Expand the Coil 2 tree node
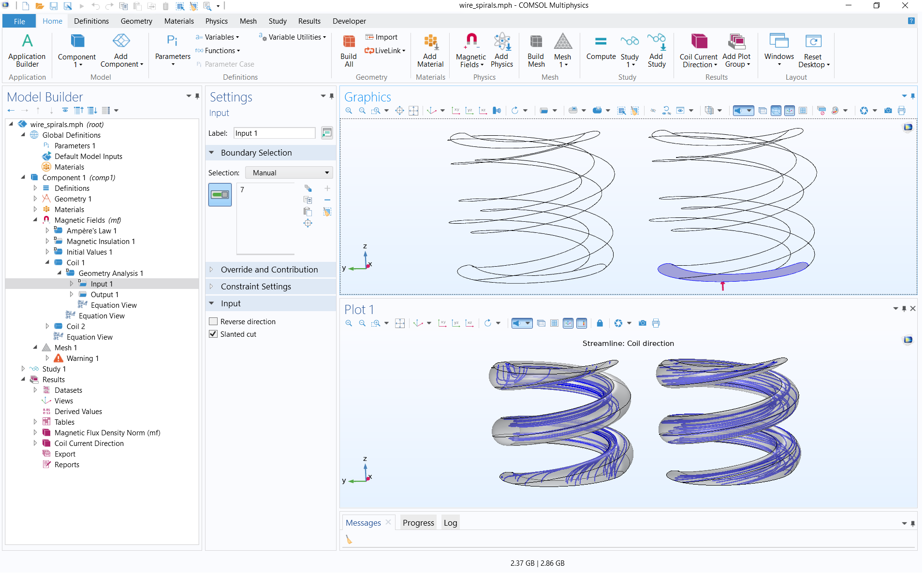 pyautogui.click(x=47, y=327)
